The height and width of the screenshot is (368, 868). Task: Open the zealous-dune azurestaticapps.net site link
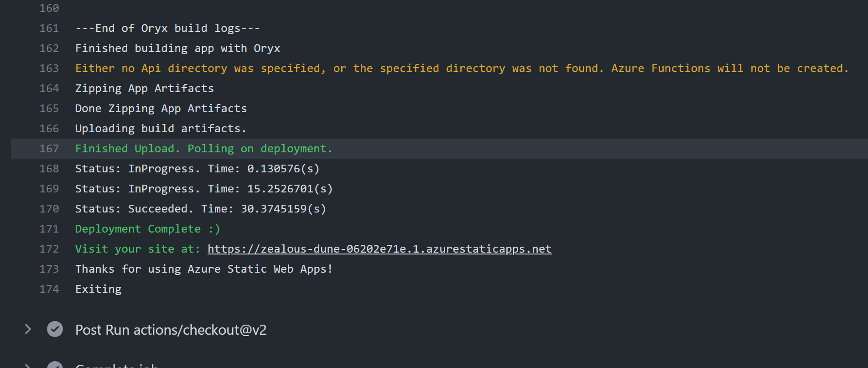[x=379, y=249]
